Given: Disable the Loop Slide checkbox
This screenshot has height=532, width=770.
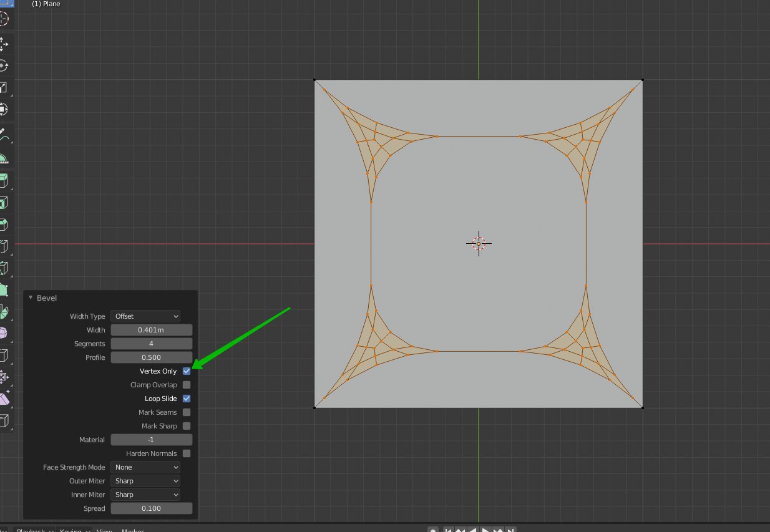Looking at the screenshot, I should click(187, 399).
